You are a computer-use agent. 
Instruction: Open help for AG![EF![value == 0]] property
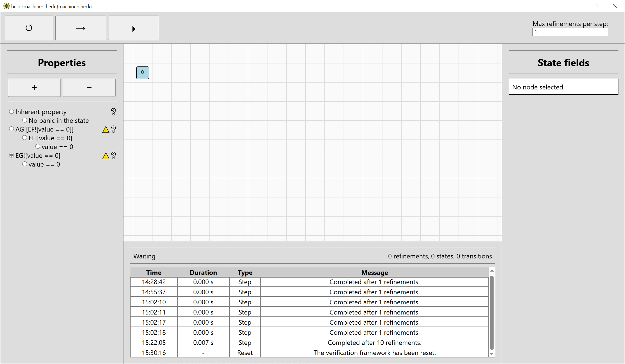tap(113, 129)
